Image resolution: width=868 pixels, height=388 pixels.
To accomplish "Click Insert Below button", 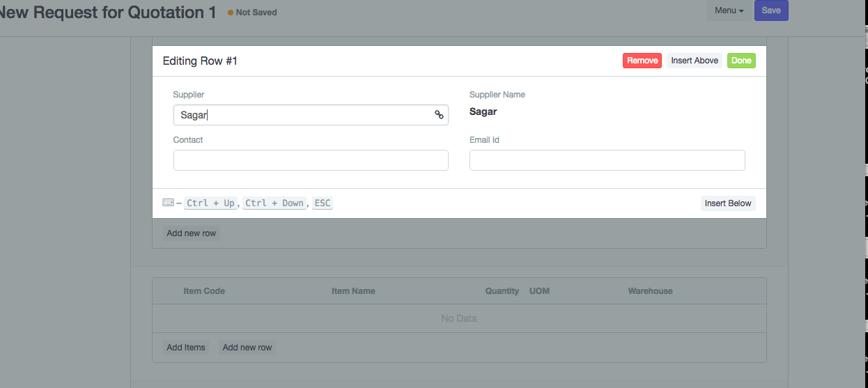I will 727,203.
